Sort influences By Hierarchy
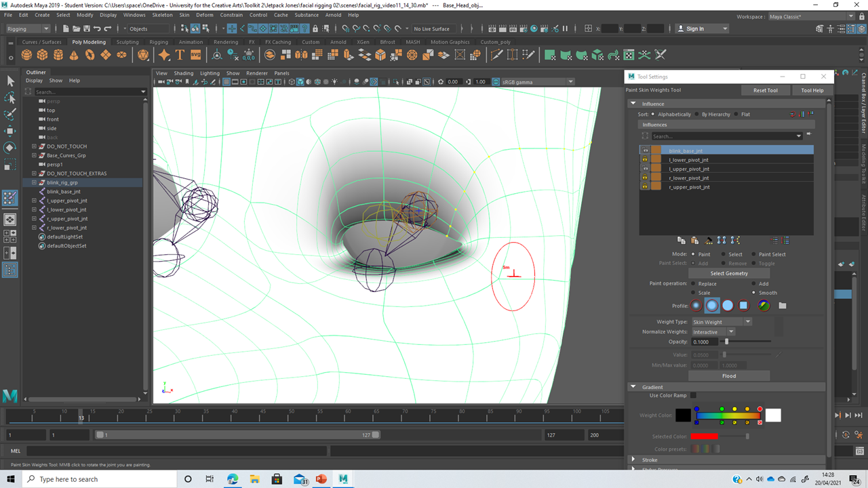Viewport: 868px width, 488px height. (x=697, y=115)
